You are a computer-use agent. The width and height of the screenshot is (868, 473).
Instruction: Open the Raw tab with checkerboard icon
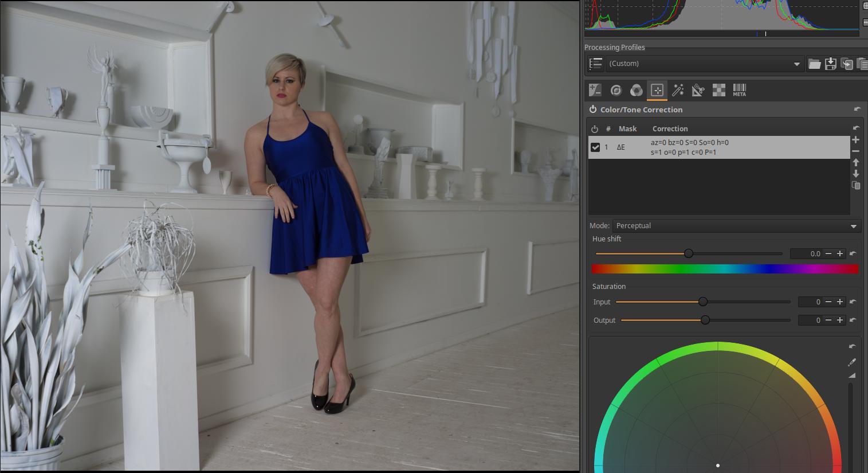pos(718,91)
